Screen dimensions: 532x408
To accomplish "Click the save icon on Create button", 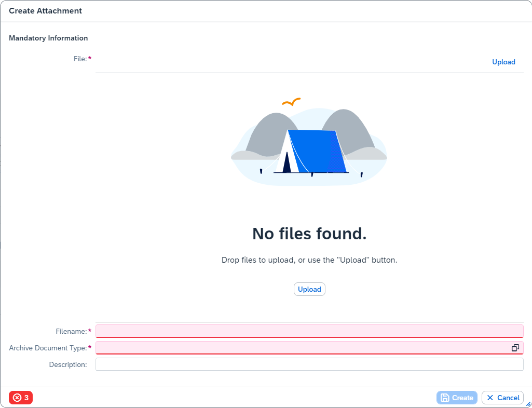I will coord(445,398).
